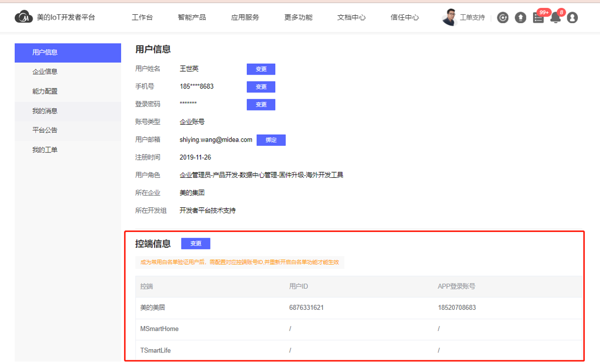This screenshot has width=600, height=364.
Task: Click 变更 button for login password
Action: click(261, 104)
